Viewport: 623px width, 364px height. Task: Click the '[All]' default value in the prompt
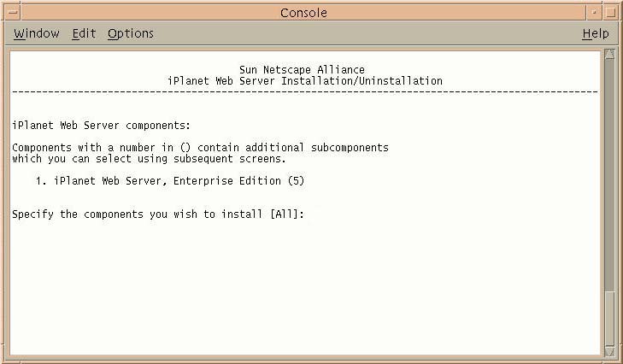284,214
